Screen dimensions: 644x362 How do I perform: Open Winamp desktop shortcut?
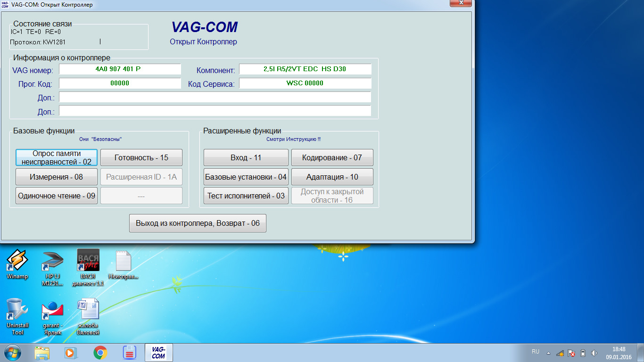(x=17, y=264)
